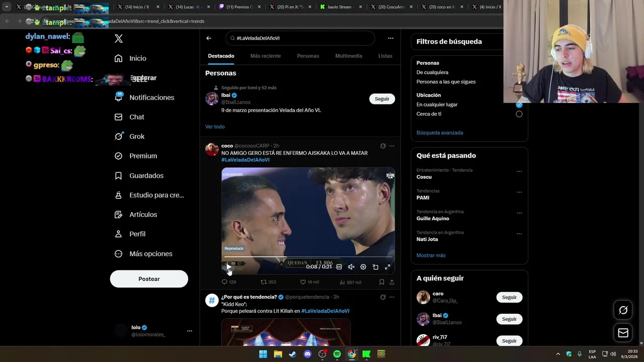The width and height of the screenshot is (644, 362).
Task: Open more menu on porquetendencia tweet
Action: [392, 297]
